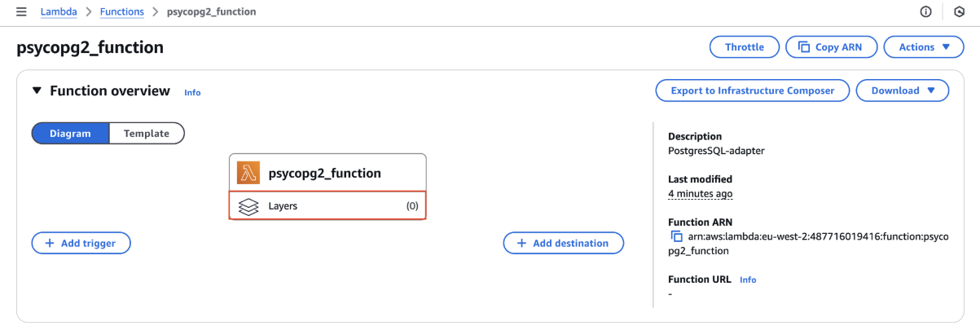Switch to Diagram view
The width and height of the screenshot is (980, 326).
pyautogui.click(x=70, y=134)
